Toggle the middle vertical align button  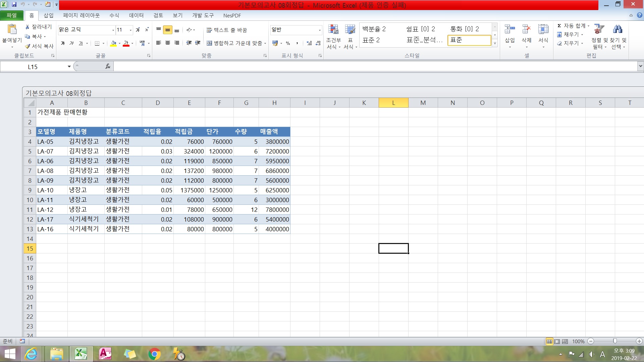[167, 30]
